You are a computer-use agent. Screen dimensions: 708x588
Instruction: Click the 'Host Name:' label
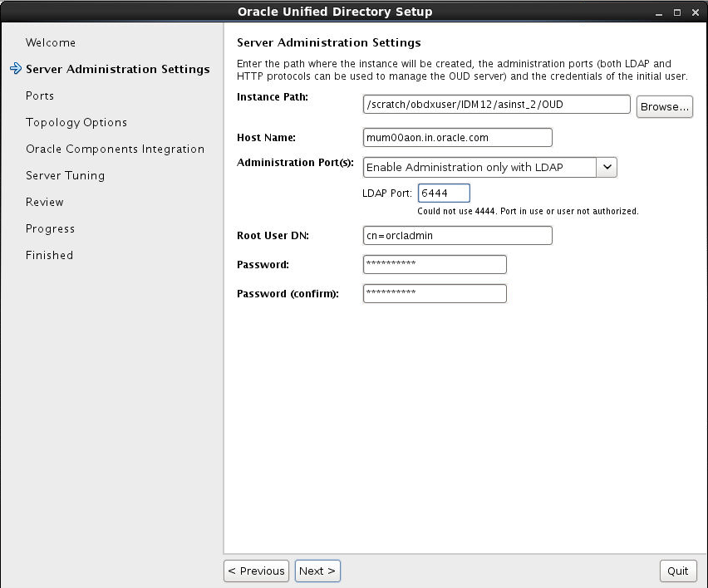coord(266,138)
